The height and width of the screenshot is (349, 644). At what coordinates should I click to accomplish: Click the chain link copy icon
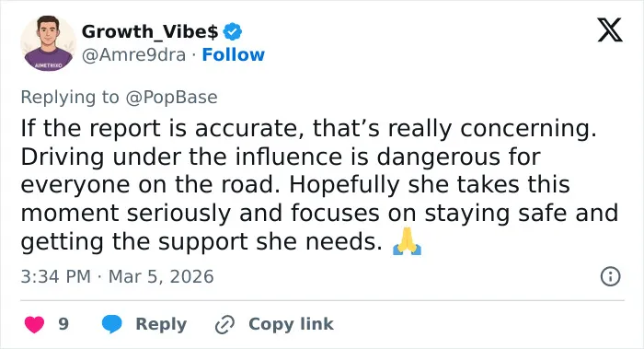224,324
